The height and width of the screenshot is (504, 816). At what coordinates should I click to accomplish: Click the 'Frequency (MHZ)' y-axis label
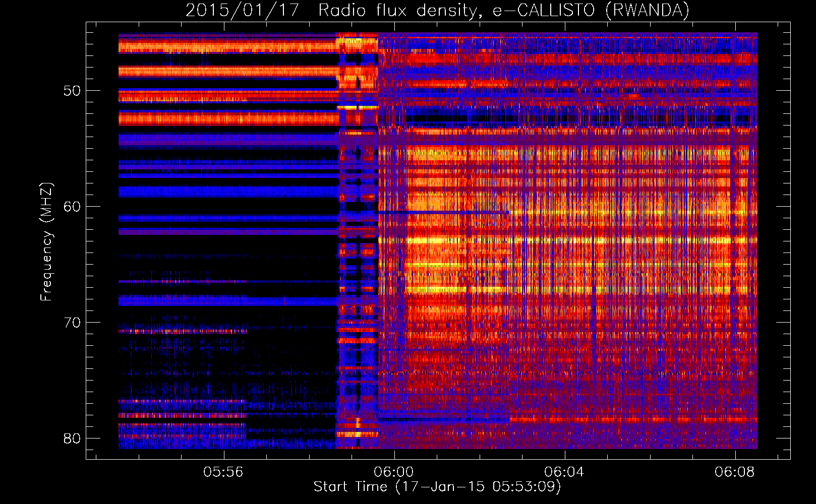(46, 242)
